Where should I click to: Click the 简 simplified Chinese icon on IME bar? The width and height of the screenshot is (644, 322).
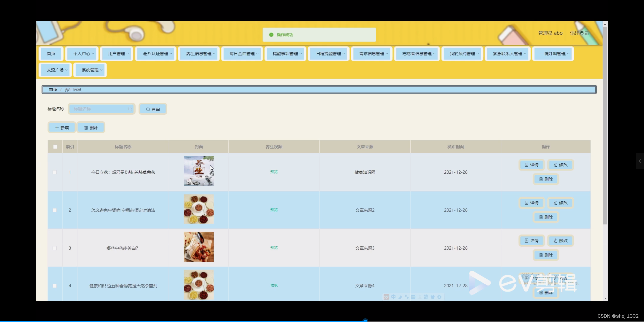pyautogui.click(x=426, y=297)
